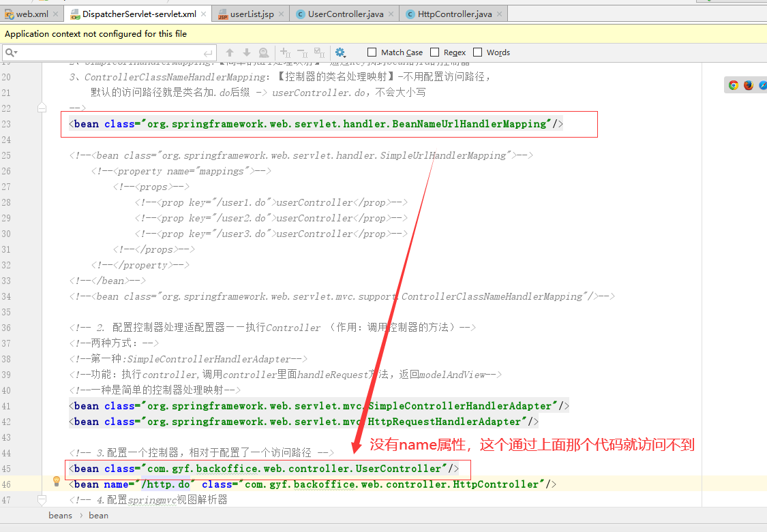The height and width of the screenshot is (532, 767).
Task: Enable the Words checkbox
Action: [477, 52]
